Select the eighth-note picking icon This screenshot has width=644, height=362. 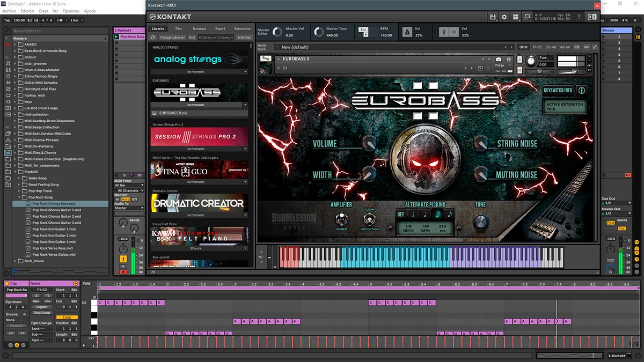pyautogui.click(x=437, y=215)
